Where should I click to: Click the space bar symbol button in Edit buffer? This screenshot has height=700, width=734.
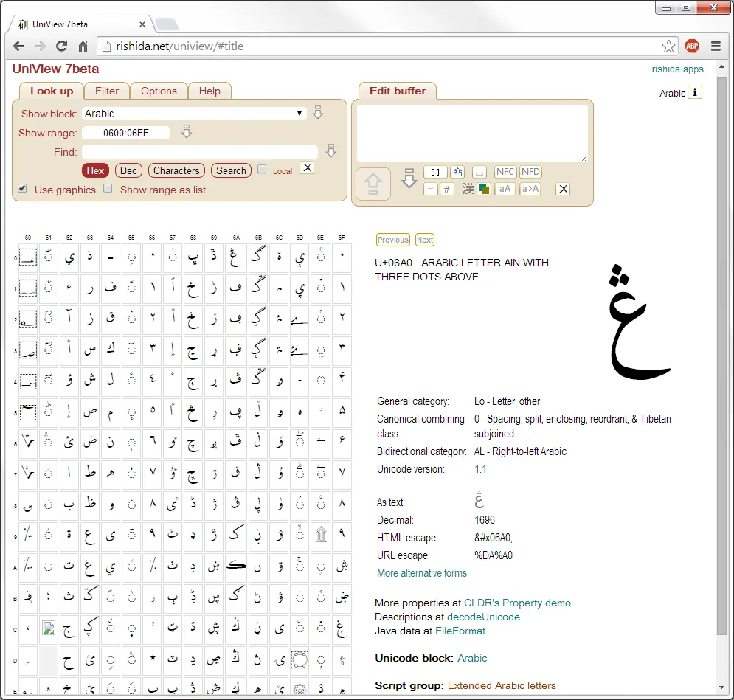[479, 172]
